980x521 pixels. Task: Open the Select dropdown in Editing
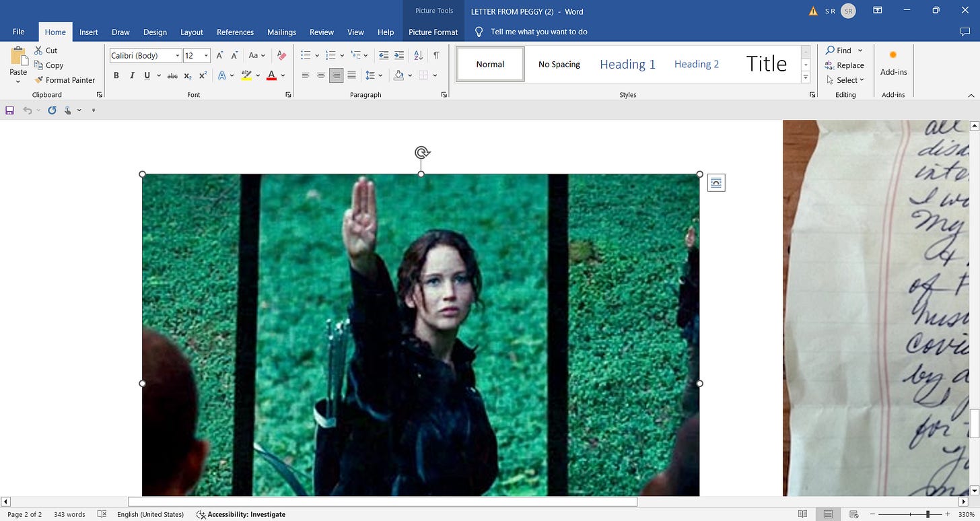[x=846, y=80]
